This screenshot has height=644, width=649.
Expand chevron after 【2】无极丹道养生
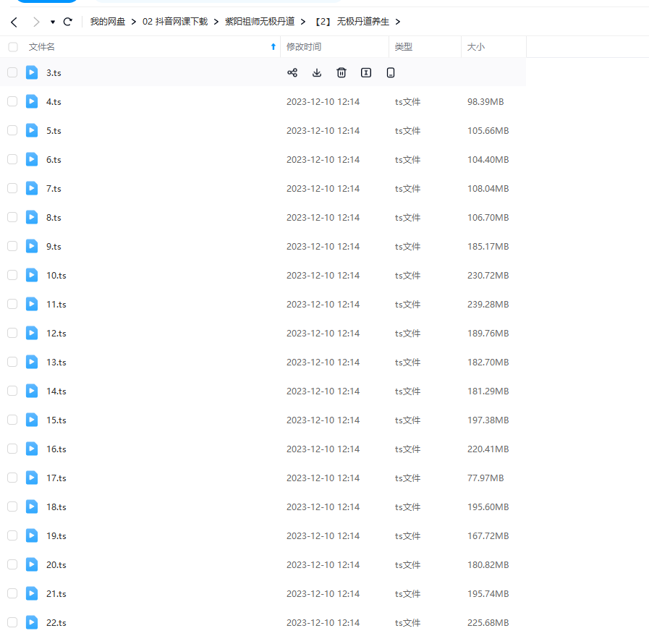(398, 22)
